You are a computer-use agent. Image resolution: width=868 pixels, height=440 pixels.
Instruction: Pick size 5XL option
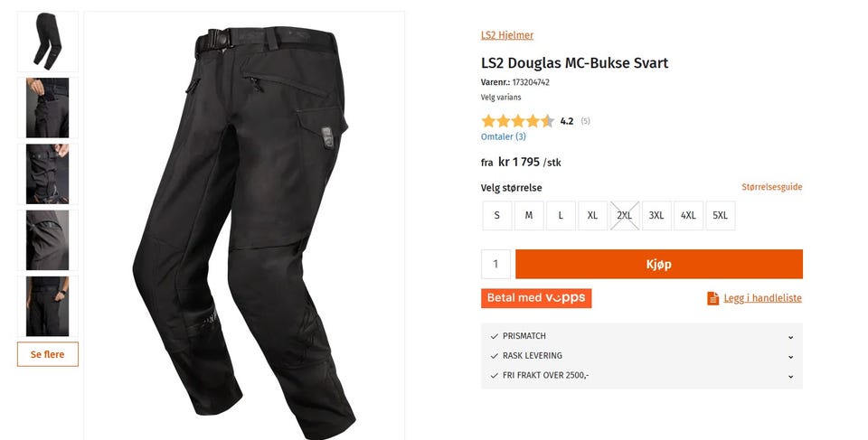click(721, 215)
